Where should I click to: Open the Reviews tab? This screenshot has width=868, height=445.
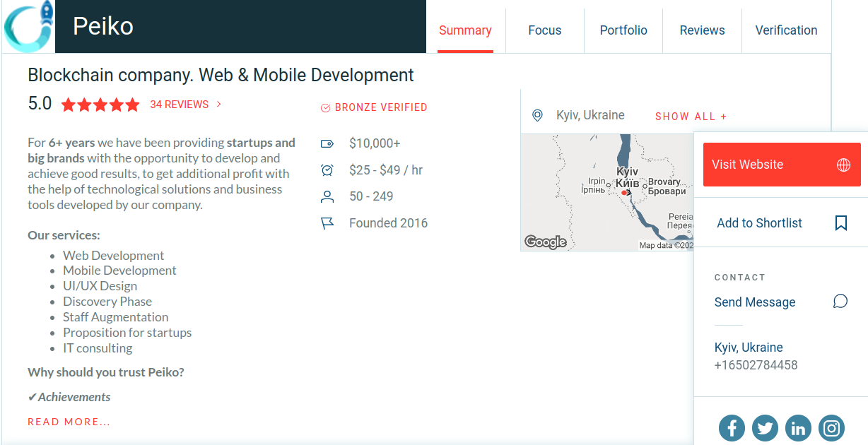pyautogui.click(x=702, y=30)
